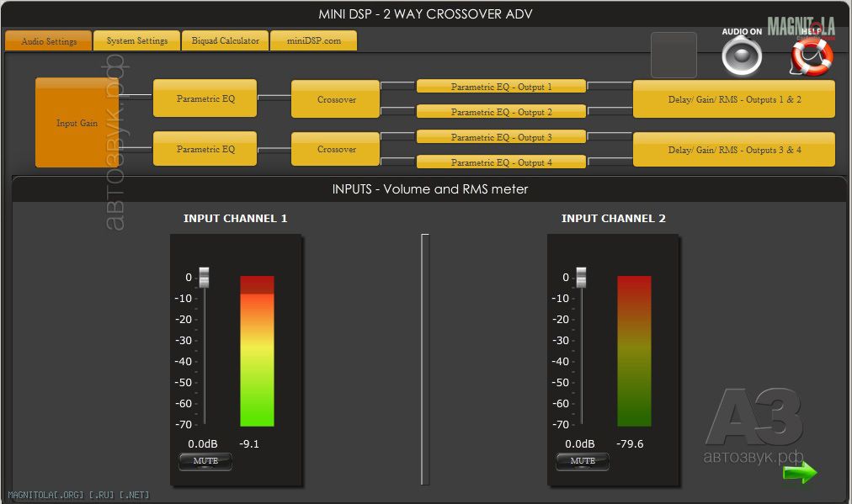Click the MINI DSP - 2 WAY CROSSOVER ADV title
The width and height of the screenshot is (852, 504).
point(425,14)
